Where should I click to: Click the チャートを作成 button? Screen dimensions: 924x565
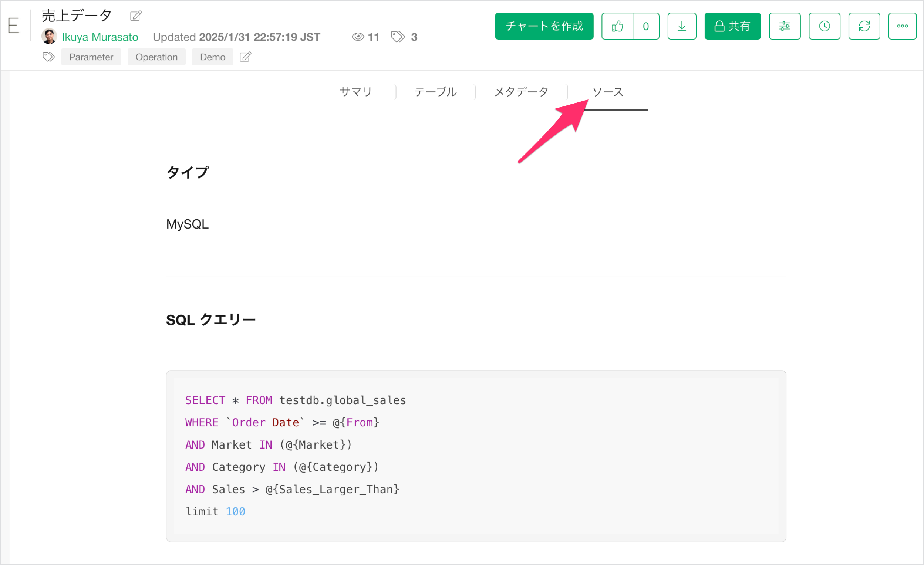click(x=544, y=26)
